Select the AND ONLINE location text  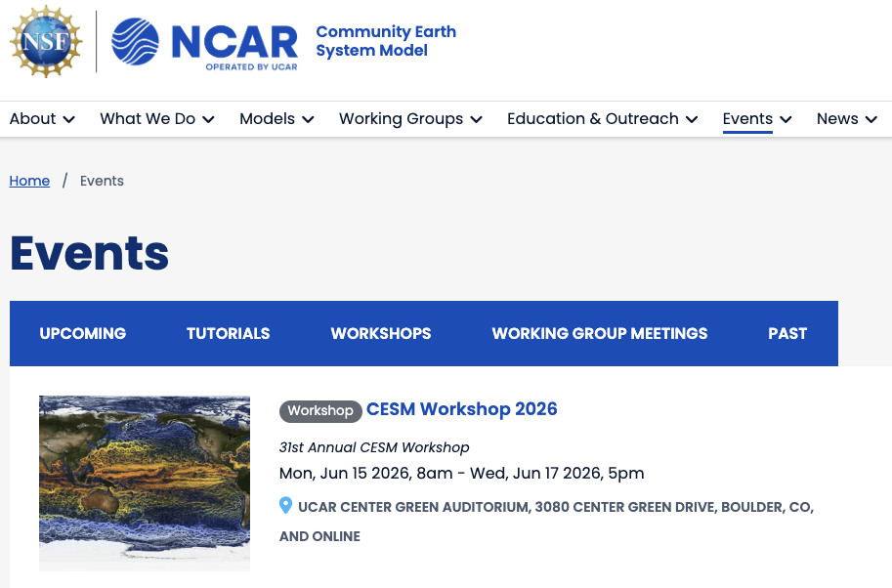[x=319, y=536]
